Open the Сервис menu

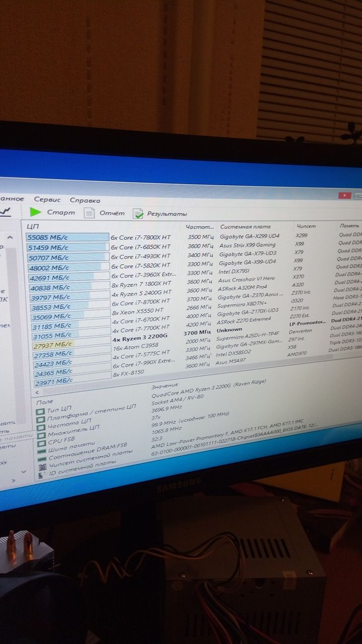click(x=47, y=199)
